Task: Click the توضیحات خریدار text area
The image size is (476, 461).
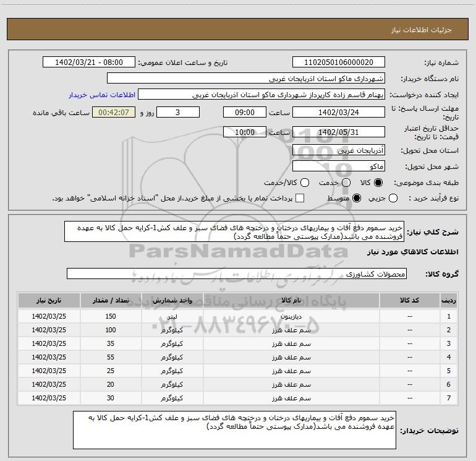Action: click(234, 429)
